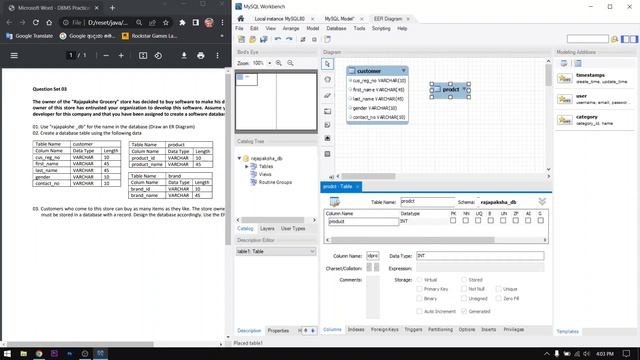Download the PDF in the browser viewer
The image size is (640, 360).
tap(184, 56)
